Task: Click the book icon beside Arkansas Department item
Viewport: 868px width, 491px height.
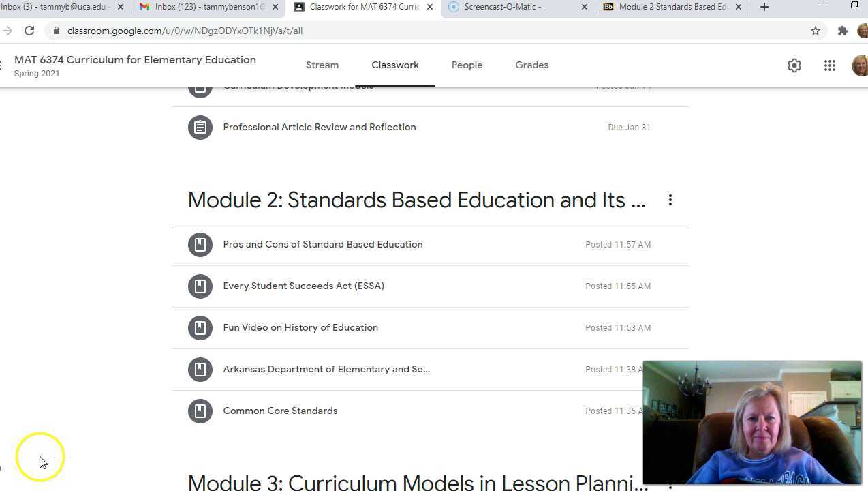Action: tap(200, 369)
